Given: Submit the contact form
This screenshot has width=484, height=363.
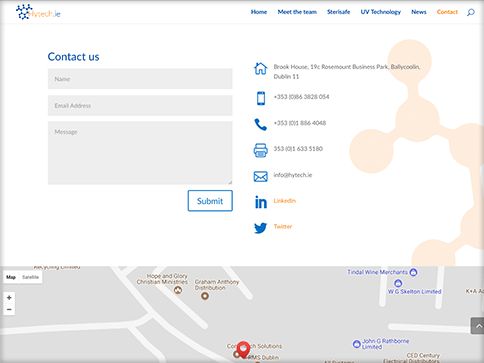Looking at the screenshot, I should (210, 201).
